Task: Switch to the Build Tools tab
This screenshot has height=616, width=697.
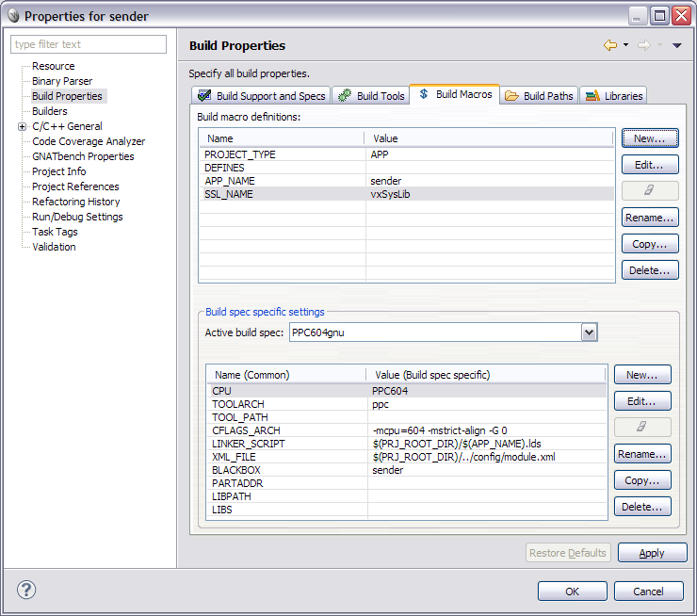Action: point(371,95)
